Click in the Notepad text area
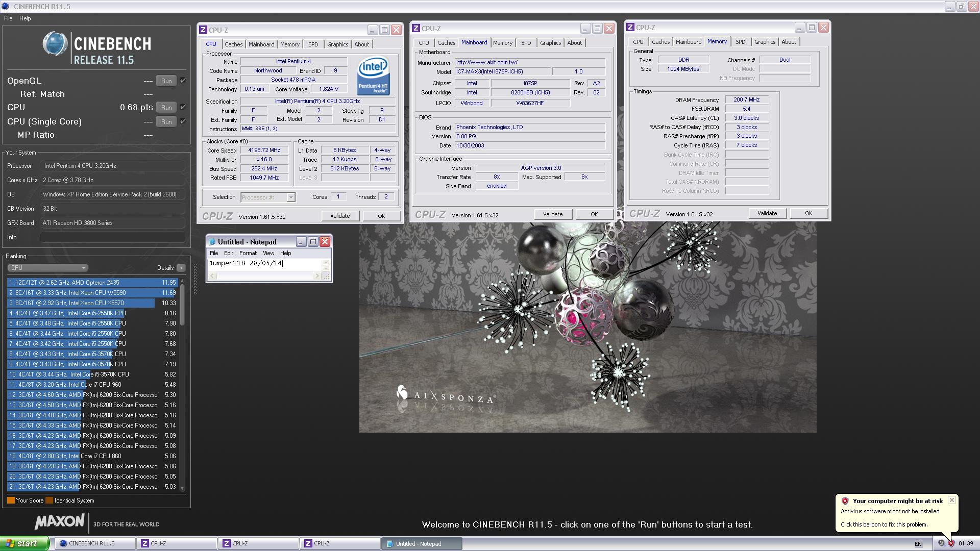Screen dimensions: 980x551 pyautogui.click(x=265, y=265)
